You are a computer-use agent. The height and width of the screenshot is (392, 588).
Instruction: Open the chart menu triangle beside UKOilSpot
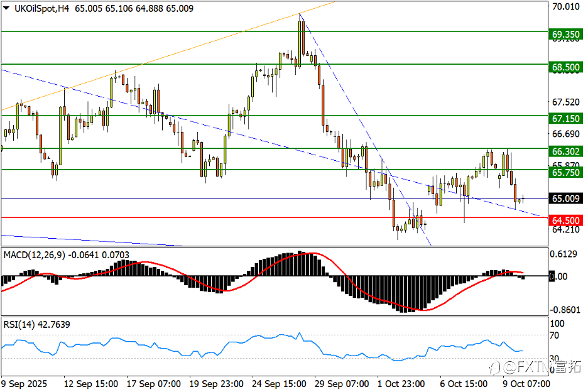(6, 8)
